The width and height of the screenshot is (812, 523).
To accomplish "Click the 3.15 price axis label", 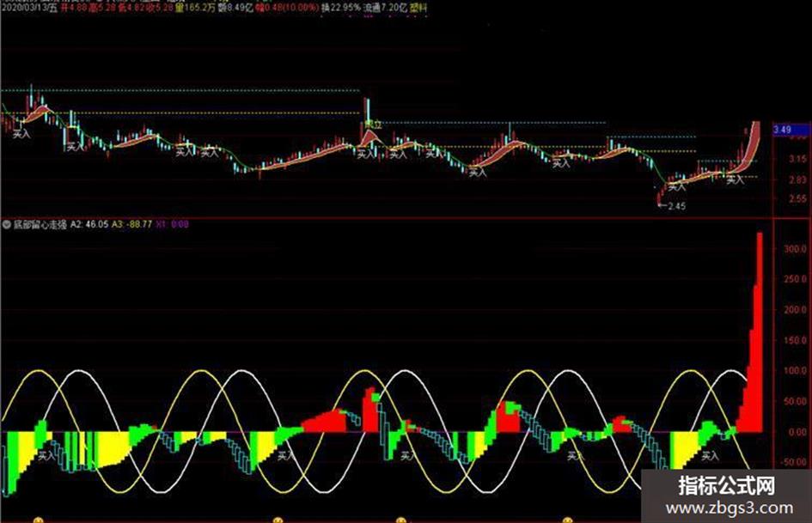I will coord(798,159).
